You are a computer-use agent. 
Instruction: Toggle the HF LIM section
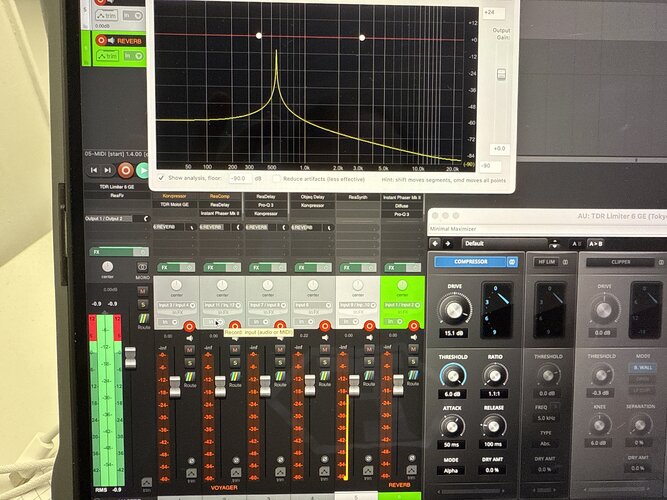(x=546, y=262)
